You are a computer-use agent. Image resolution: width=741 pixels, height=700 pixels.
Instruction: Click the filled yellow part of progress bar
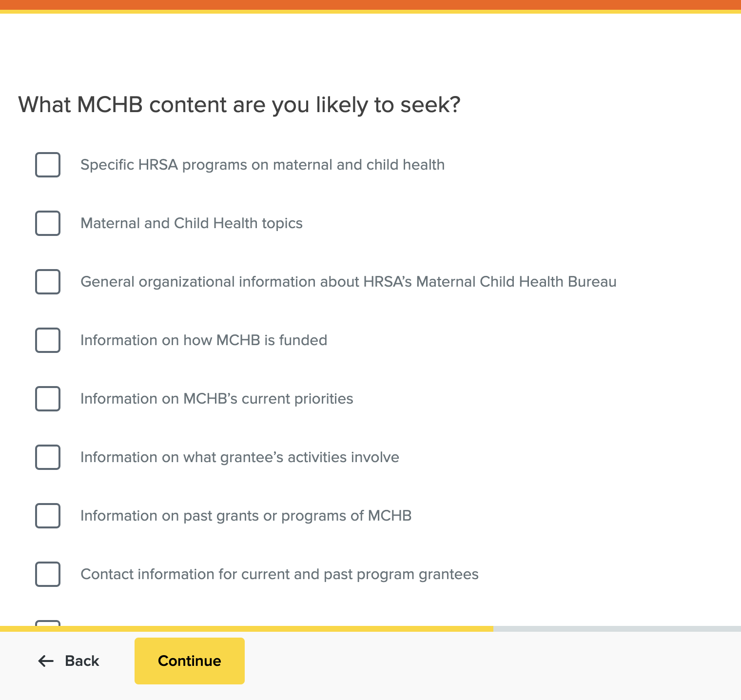tap(246, 629)
